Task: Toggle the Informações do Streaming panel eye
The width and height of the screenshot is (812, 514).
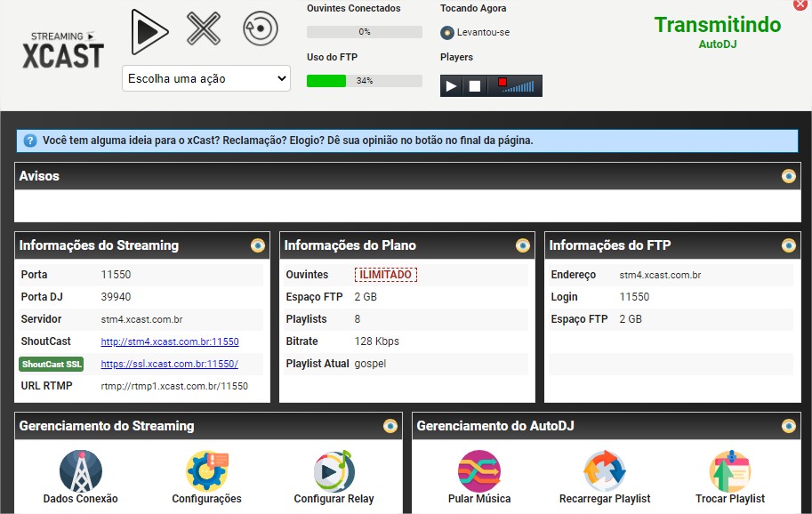Action: click(258, 245)
